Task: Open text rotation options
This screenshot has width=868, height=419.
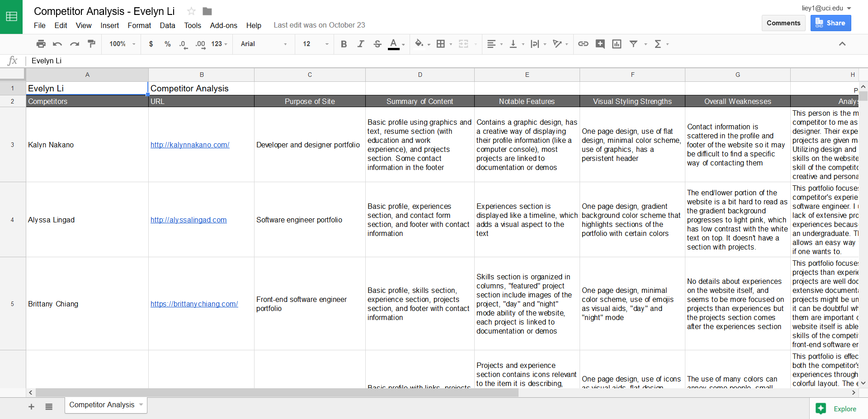Action: click(557, 44)
